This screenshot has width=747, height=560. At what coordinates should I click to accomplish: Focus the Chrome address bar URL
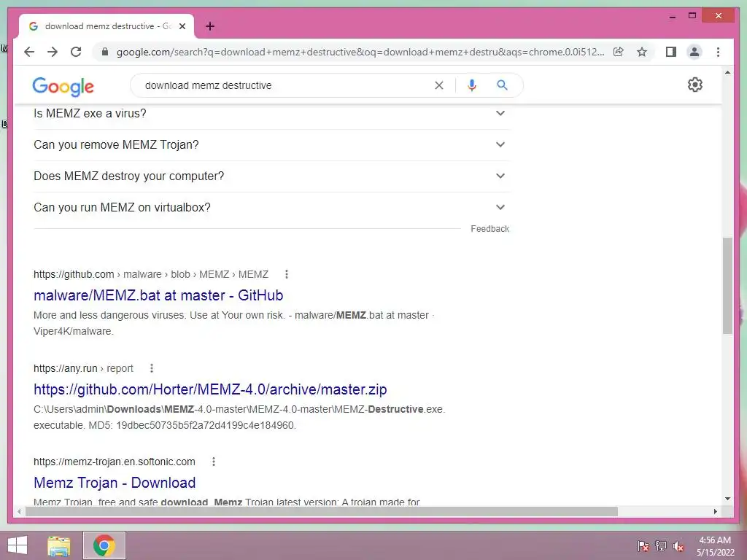pyautogui.click(x=360, y=52)
